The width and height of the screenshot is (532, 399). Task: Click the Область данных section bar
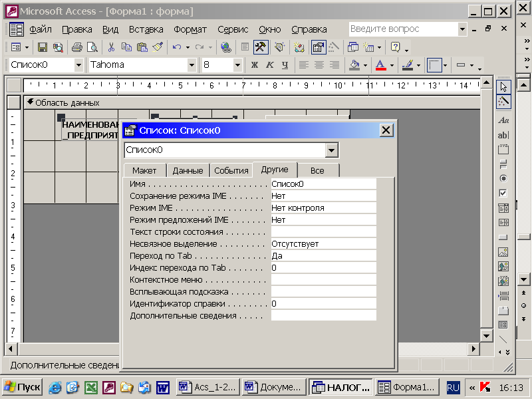tap(252, 102)
